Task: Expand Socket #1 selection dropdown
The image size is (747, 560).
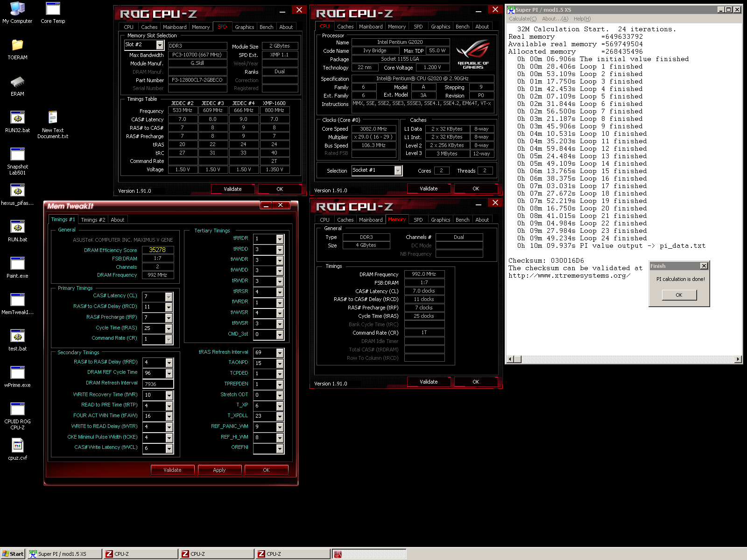Action: (398, 170)
